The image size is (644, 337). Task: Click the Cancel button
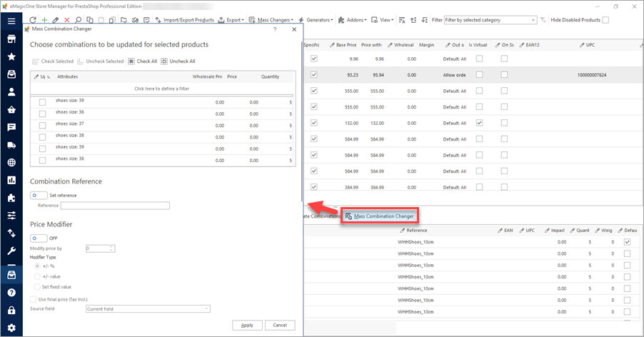point(280,325)
